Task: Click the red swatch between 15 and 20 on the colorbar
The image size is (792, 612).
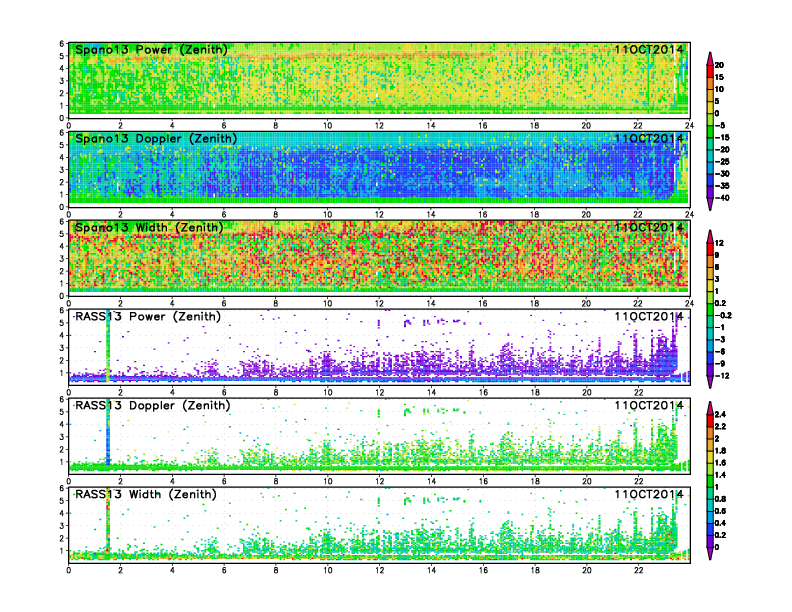Action: (x=710, y=71)
